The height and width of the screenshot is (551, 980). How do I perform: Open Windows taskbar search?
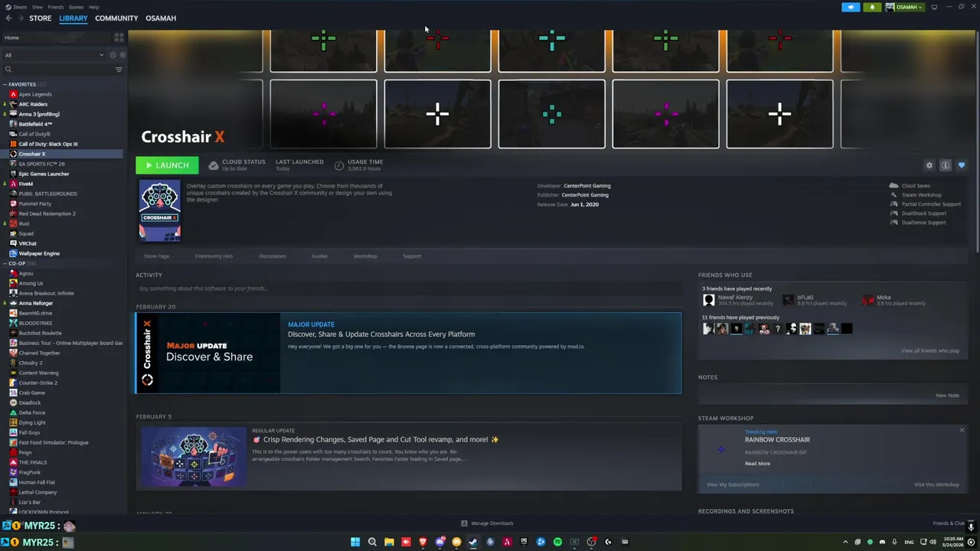[x=372, y=542]
